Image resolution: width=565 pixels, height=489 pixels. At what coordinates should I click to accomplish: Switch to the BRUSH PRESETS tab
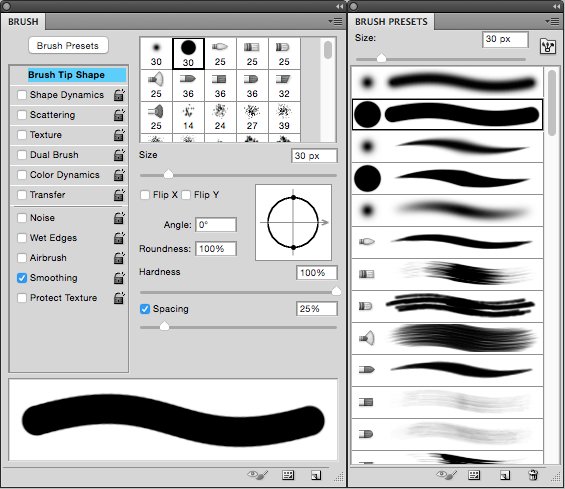pyautogui.click(x=391, y=22)
